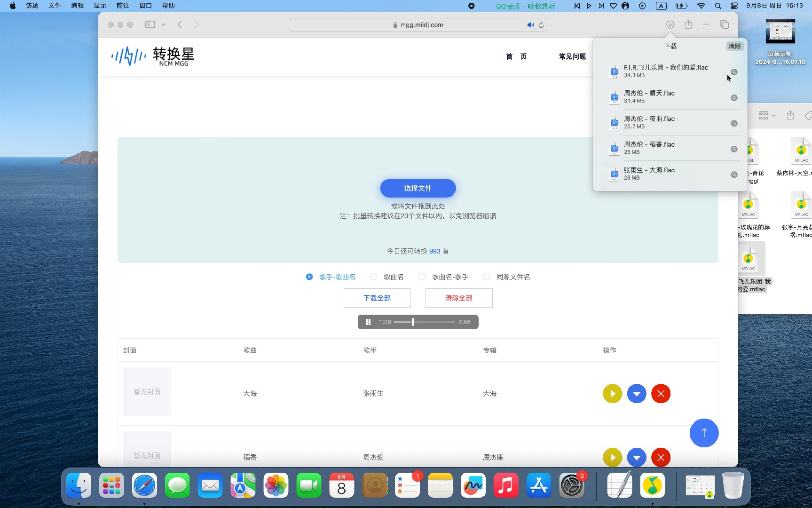Open Trash from the Dock
The image size is (812, 508).
(733, 485)
